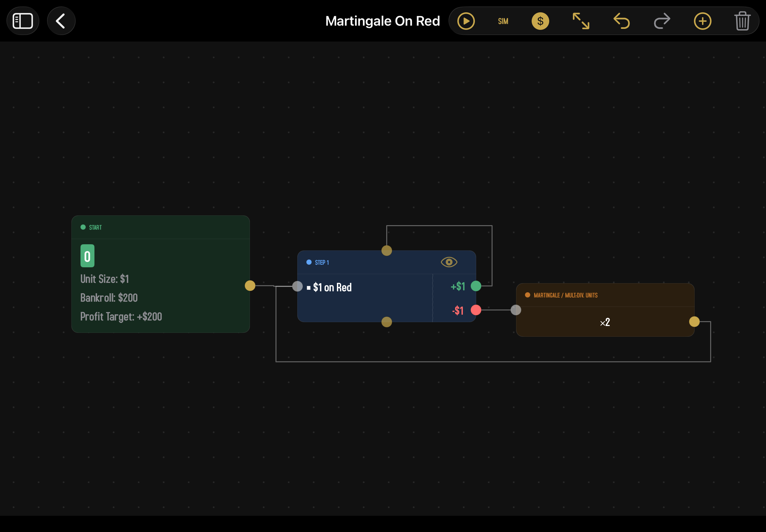Click the green +$1 win connector

(476, 286)
